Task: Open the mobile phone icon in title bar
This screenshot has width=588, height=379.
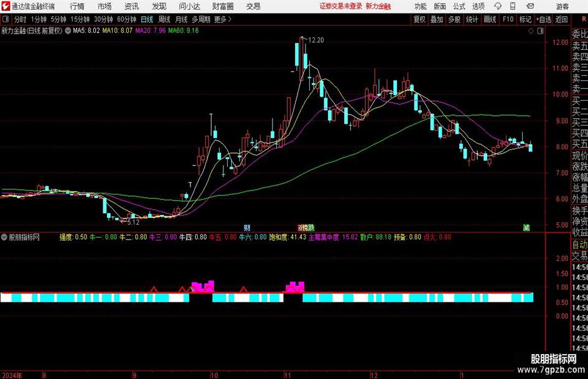Action: click(x=513, y=6)
